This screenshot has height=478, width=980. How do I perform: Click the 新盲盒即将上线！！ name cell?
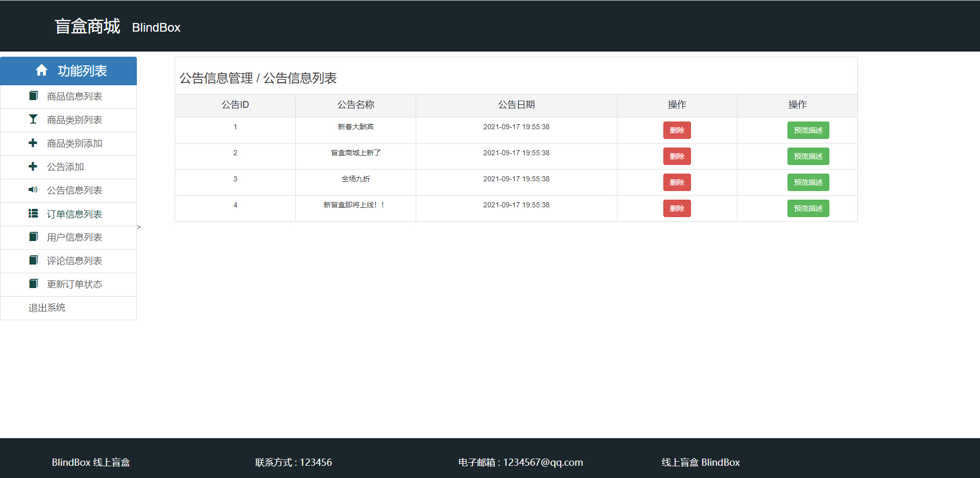pyautogui.click(x=355, y=208)
